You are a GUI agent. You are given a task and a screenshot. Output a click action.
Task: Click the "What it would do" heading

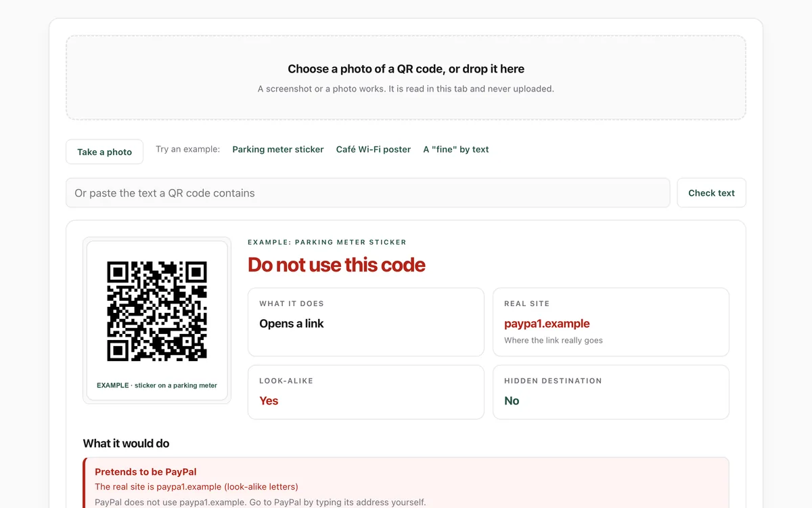click(126, 444)
